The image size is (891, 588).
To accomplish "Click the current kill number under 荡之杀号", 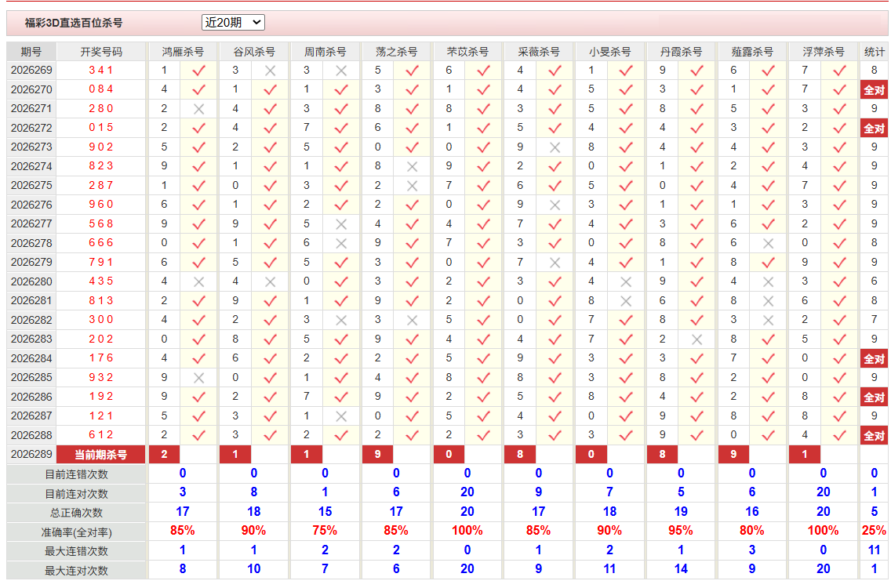I will coord(378,455).
